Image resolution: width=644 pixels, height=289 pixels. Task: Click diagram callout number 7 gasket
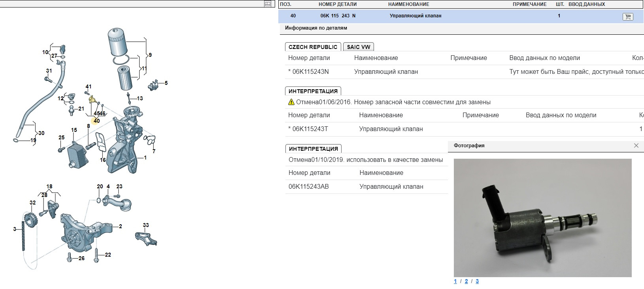click(154, 151)
